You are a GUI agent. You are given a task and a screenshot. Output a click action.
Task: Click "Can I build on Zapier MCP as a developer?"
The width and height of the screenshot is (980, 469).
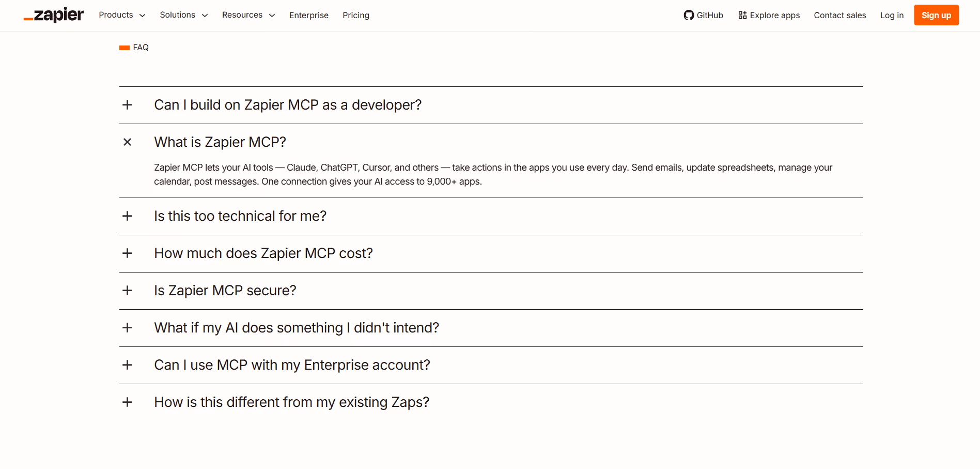[x=288, y=105]
